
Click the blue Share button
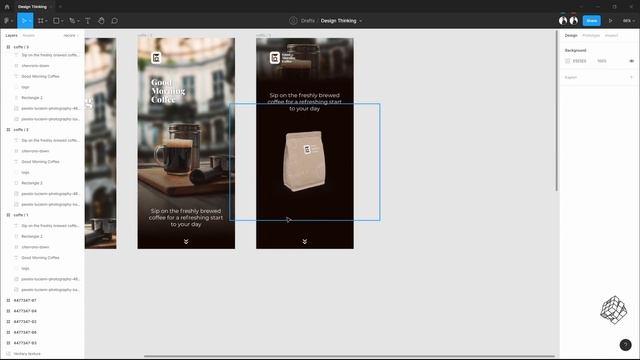pyautogui.click(x=591, y=21)
